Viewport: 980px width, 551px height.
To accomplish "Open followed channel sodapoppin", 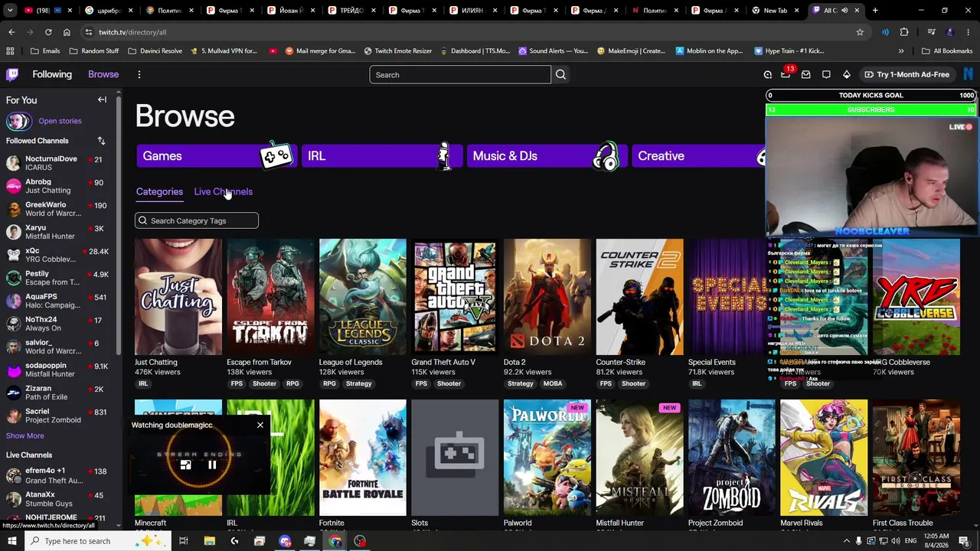I will tap(57, 370).
